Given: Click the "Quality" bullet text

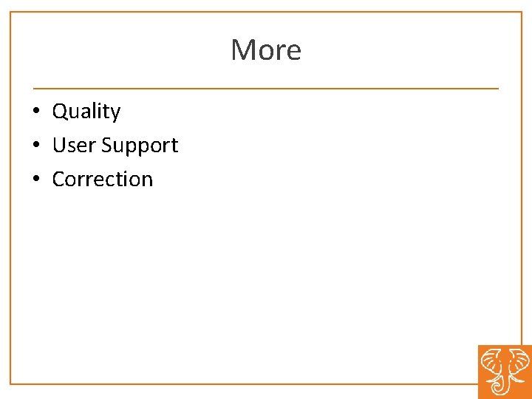Looking at the screenshot, I should pos(86,112).
